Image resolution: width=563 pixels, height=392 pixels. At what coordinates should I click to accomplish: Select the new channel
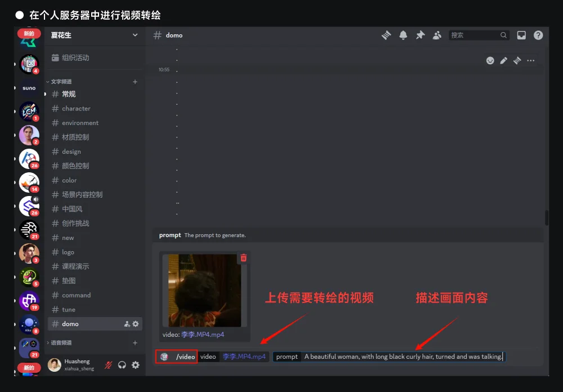pos(95,238)
